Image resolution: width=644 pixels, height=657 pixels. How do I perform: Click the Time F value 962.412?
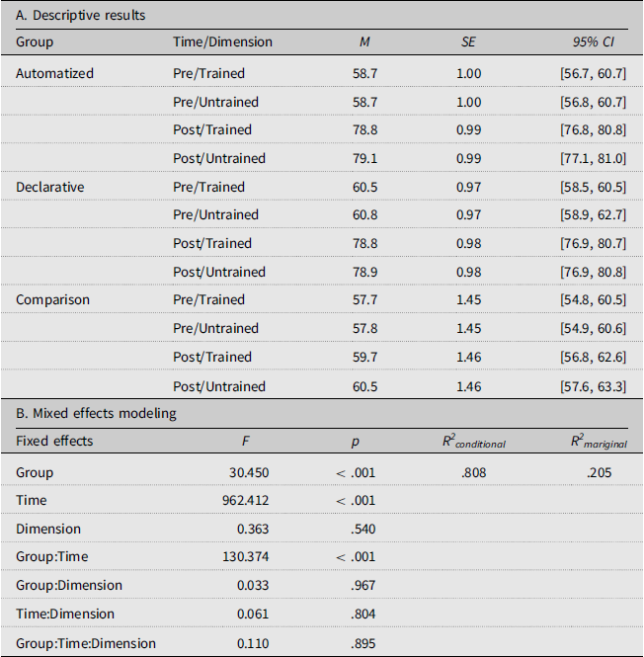(246, 500)
